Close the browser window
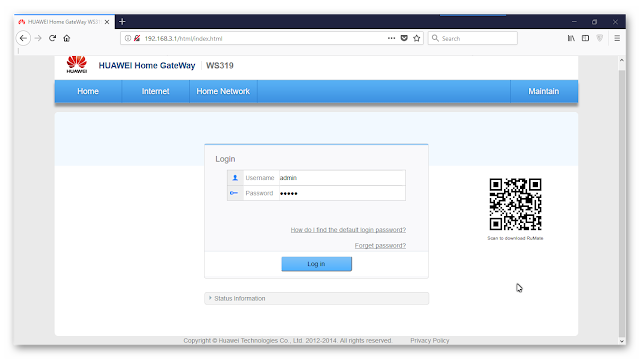640x362 pixels. [615, 22]
